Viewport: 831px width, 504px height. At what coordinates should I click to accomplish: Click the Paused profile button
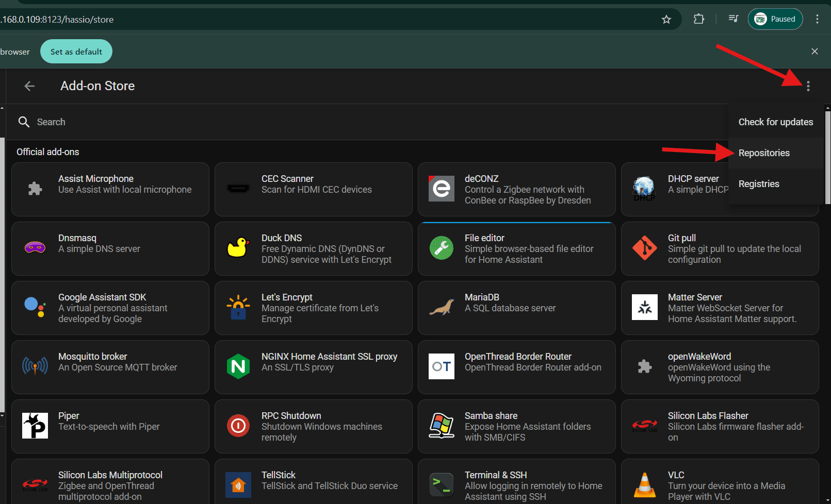point(775,20)
